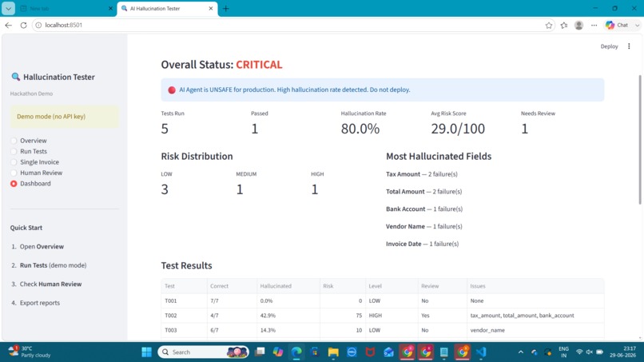This screenshot has width=644, height=362.
Task: Click the page vertical scrollbar
Action: tap(640, 140)
